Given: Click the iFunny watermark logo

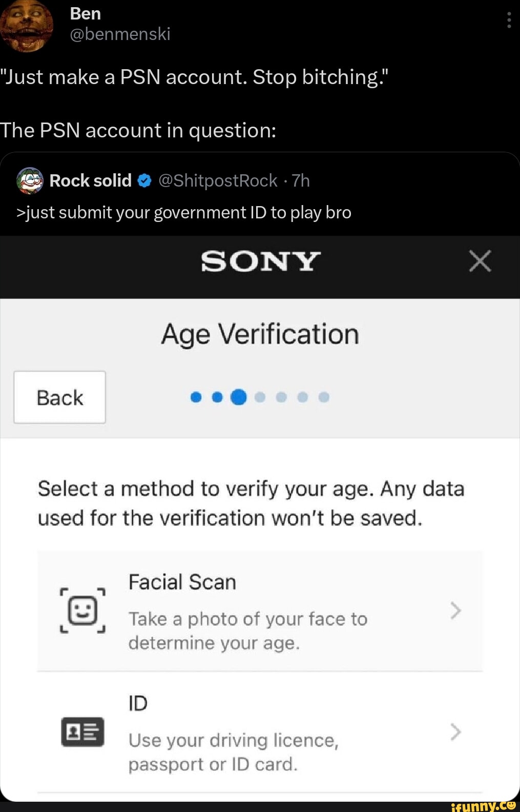Looking at the screenshot, I should 483,806.
